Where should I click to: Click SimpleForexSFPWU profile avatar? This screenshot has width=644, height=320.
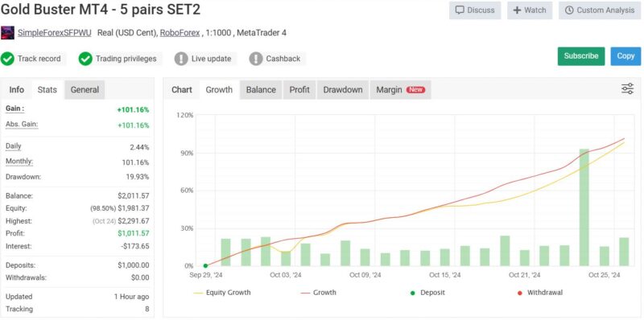pyautogui.click(x=8, y=33)
